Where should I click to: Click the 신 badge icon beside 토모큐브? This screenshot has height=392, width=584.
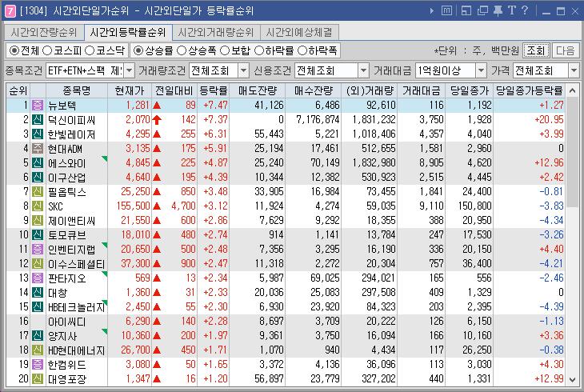(x=38, y=234)
